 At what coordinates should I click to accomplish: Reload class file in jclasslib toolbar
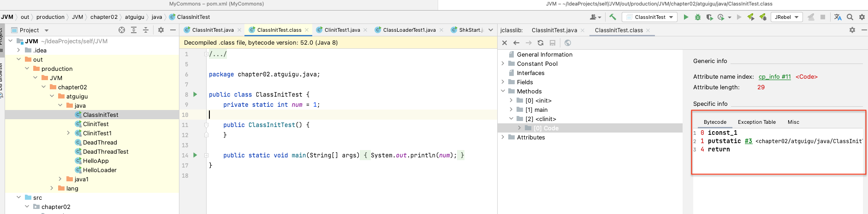(541, 43)
